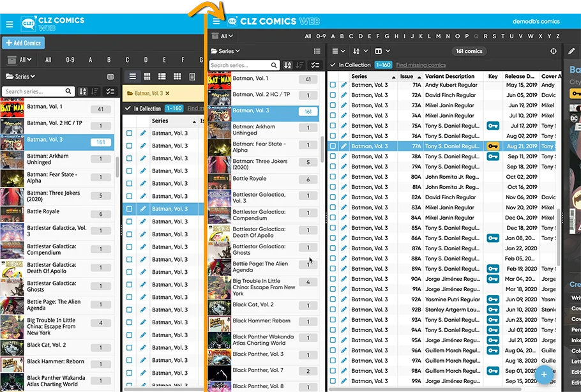Image resolution: width=581 pixels, height=392 pixels.
Task: Sort by Issue column header
Action: click(410, 77)
